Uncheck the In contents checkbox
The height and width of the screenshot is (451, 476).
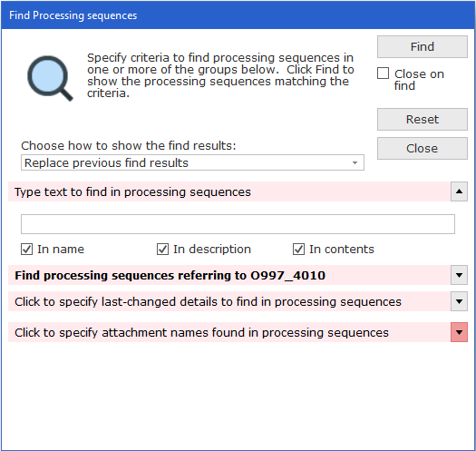tap(298, 250)
